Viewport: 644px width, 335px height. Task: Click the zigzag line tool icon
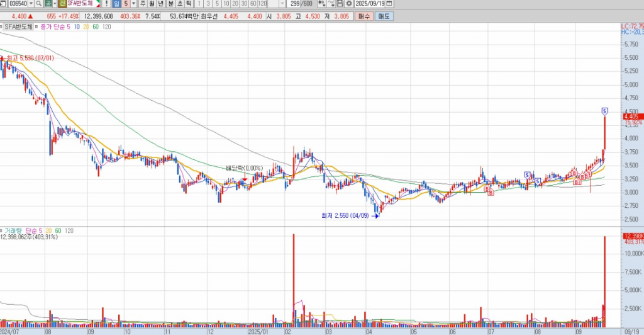point(331,4)
